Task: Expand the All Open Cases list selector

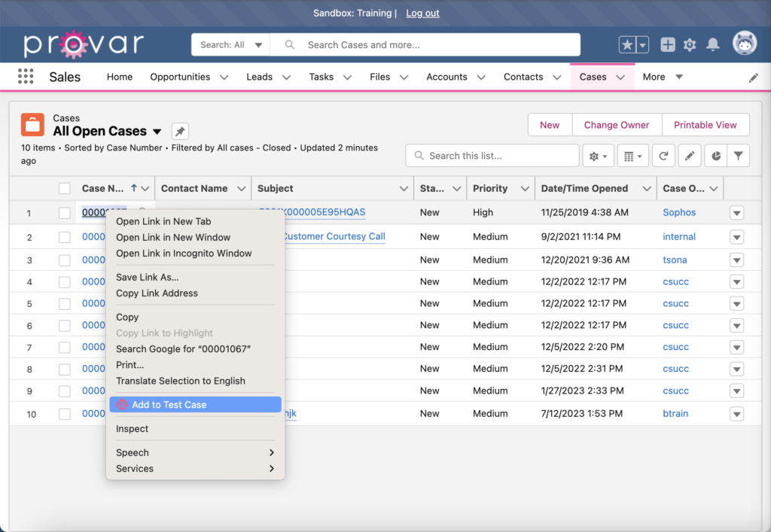Action: click(x=157, y=130)
